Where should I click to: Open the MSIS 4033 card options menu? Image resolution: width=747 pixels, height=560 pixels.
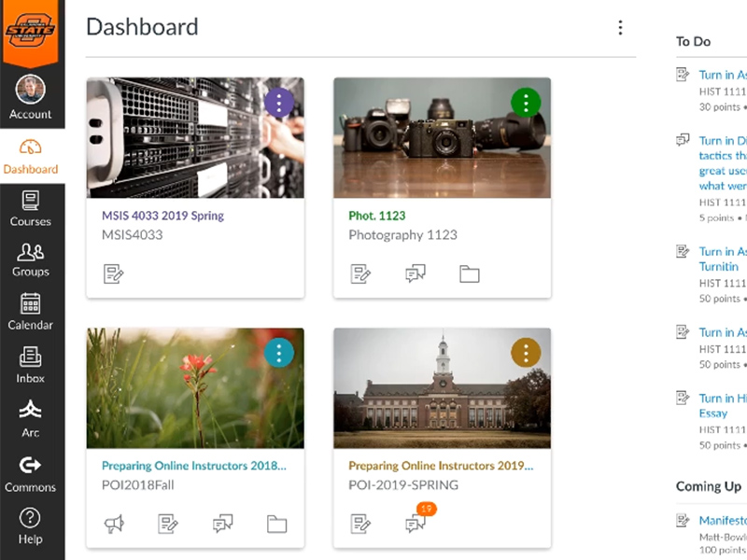(x=279, y=104)
